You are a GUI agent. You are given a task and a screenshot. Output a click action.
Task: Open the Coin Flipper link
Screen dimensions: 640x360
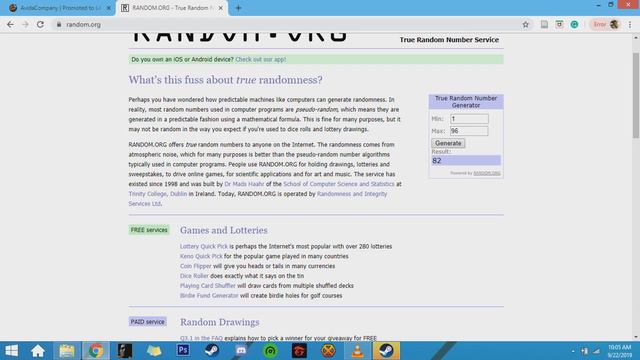tap(196, 266)
